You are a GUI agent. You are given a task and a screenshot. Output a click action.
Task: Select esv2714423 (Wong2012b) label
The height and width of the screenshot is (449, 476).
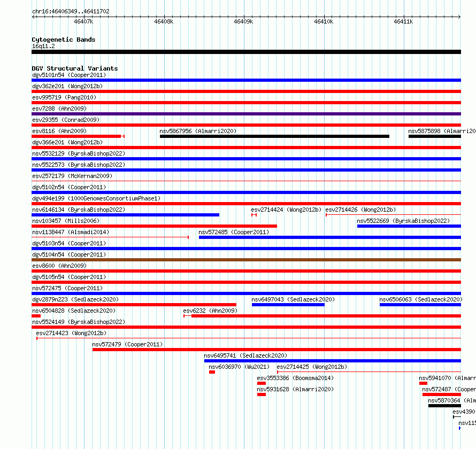(x=71, y=333)
